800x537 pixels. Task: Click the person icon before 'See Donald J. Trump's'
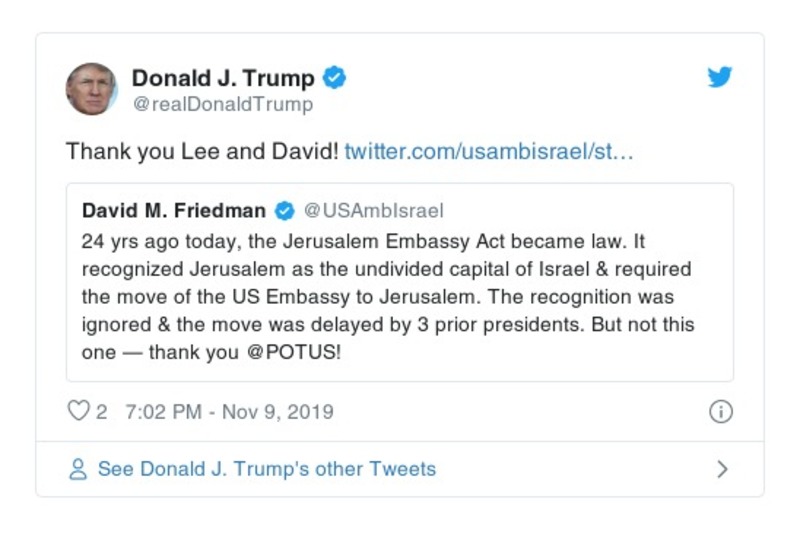tap(77, 469)
